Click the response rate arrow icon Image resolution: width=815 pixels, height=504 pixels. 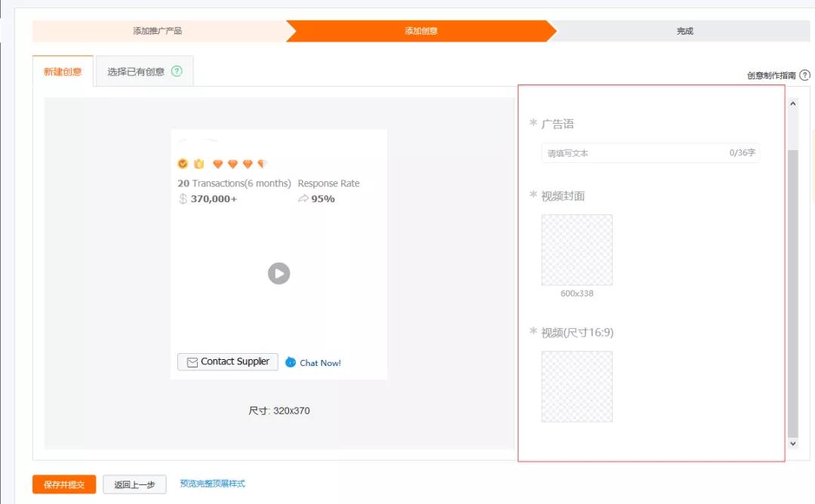pos(304,198)
